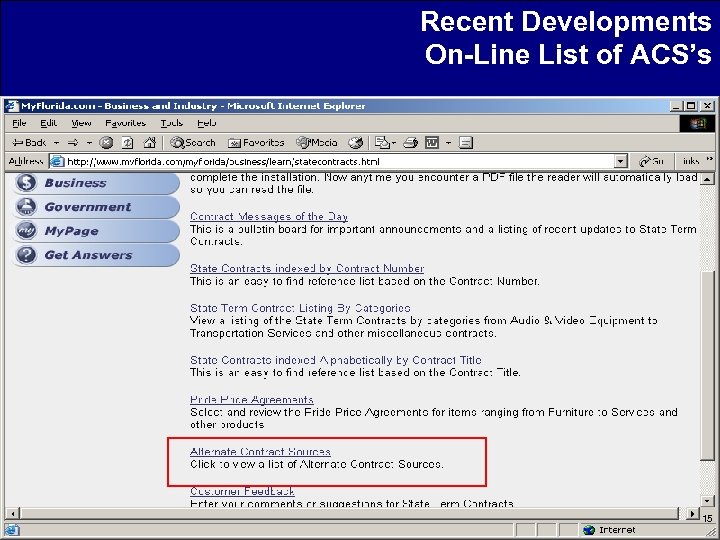
Task: Expand the Links toolbar chevron
Action: [x=710, y=159]
